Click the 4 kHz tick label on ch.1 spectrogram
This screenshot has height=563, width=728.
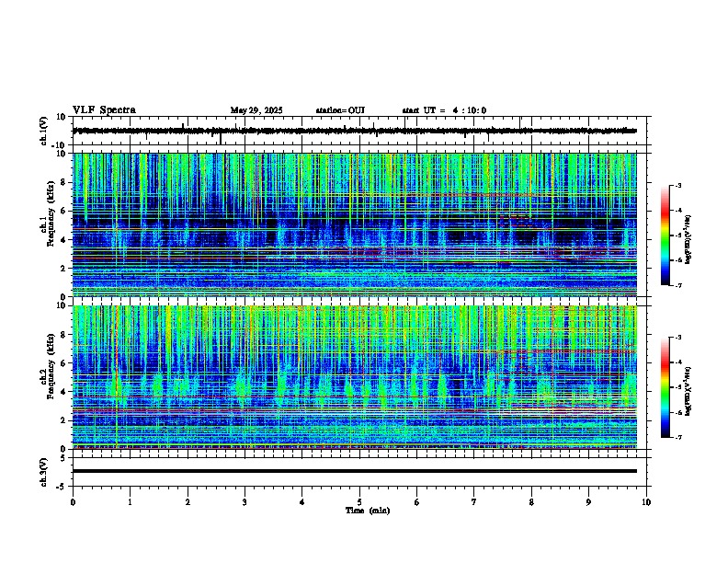64,240
